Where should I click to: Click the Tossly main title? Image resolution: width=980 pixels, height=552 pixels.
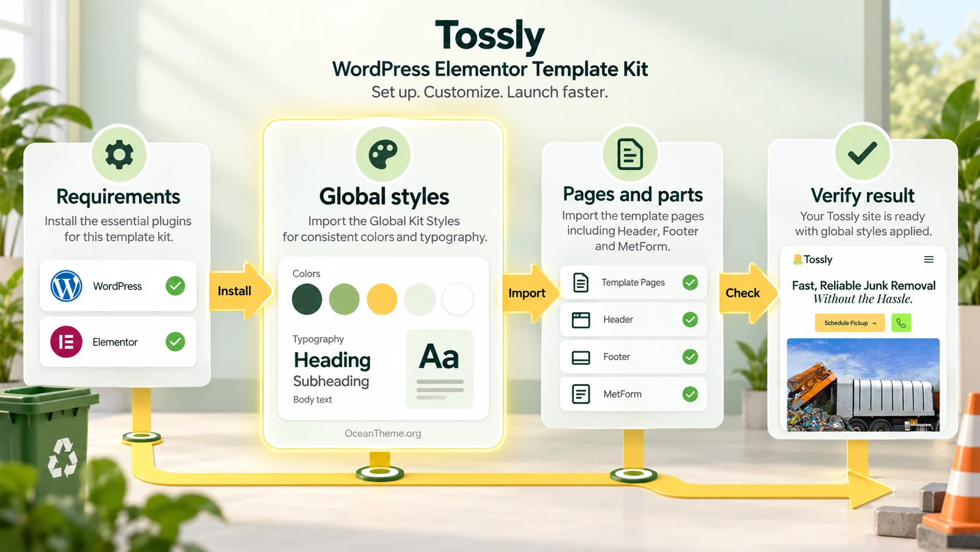[490, 36]
